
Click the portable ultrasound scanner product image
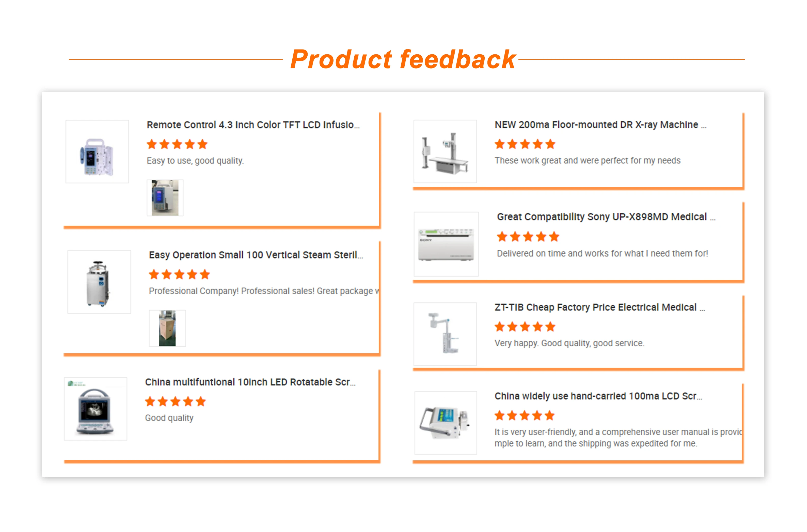95,409
